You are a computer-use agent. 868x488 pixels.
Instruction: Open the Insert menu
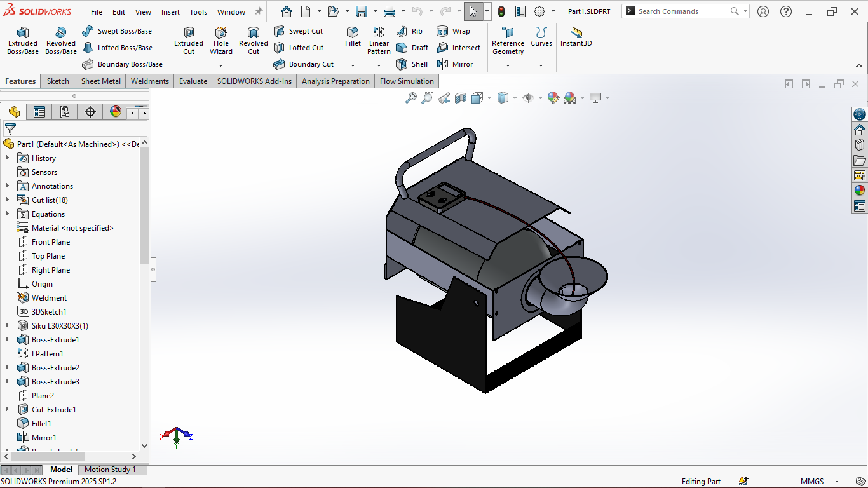pos(170,12)
